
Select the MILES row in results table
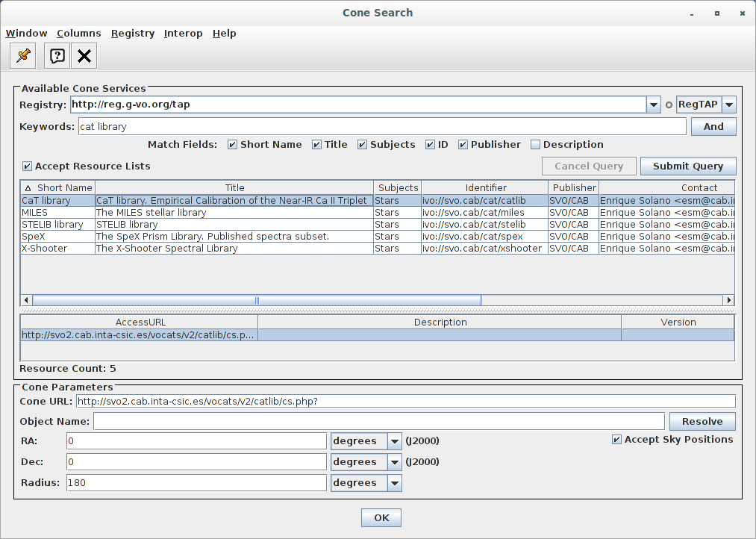click(378, 213)
